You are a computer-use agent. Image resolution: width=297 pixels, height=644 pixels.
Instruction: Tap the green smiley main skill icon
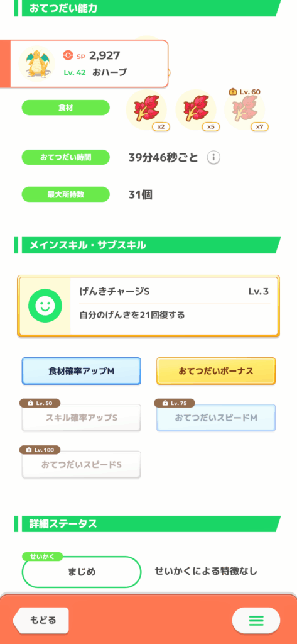coord(45,305)
